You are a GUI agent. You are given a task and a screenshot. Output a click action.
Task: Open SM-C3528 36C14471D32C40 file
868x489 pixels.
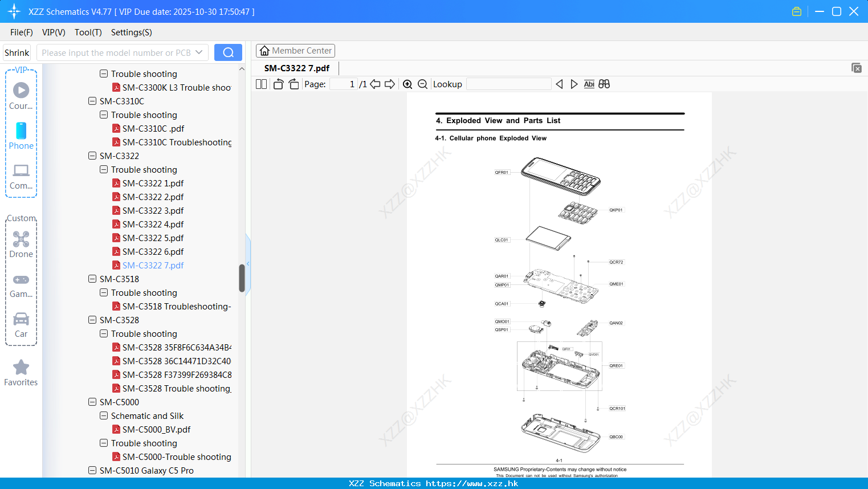(x=172, y=361)
